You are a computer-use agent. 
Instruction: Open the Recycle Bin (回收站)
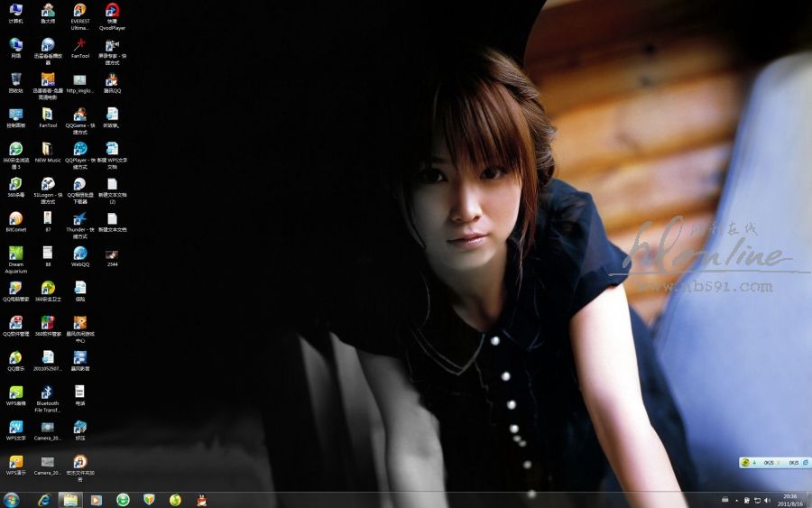tap(15, 79)
